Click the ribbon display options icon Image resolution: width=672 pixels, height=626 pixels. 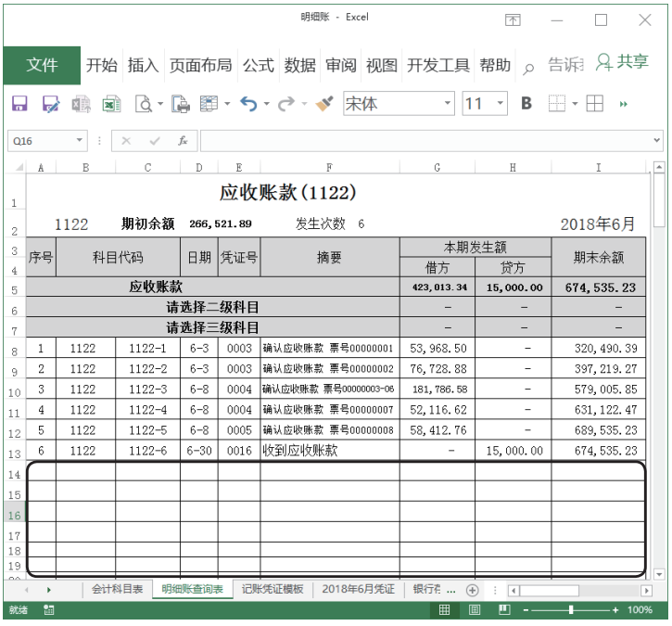click(x=513, y=19)
